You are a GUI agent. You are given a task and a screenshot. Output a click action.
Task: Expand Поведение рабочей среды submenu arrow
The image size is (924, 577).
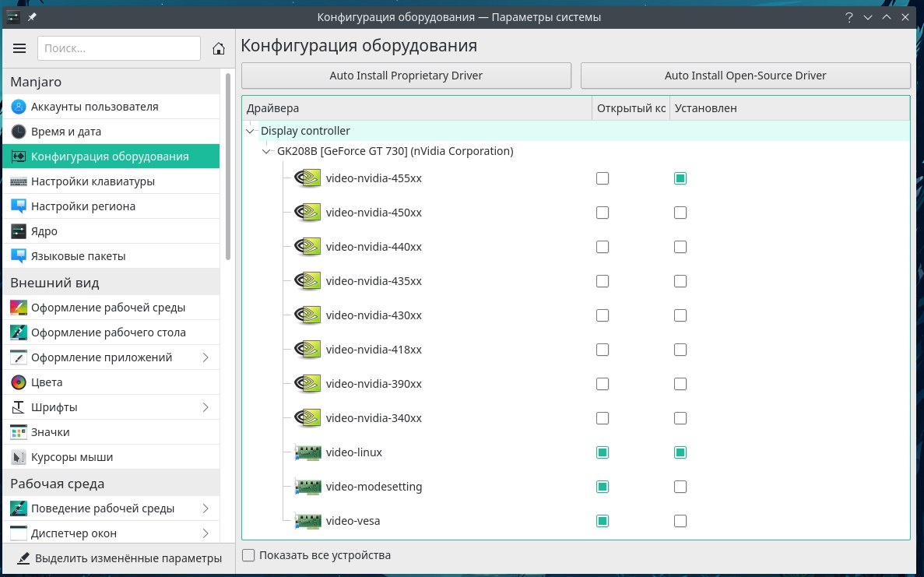pyautogui.click(x=206, y=508)
